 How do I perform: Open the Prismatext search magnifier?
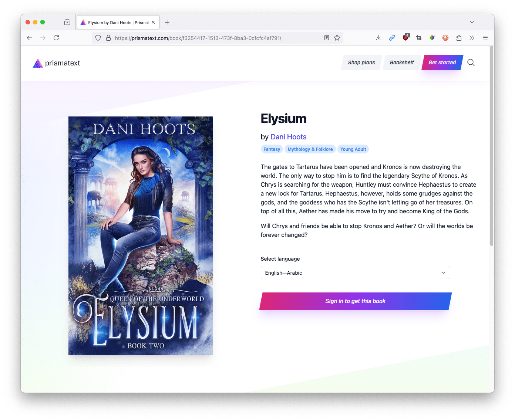(471, 62)
